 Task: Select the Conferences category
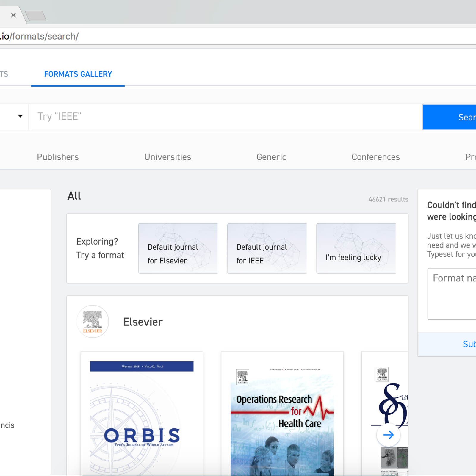click(376, 157)
